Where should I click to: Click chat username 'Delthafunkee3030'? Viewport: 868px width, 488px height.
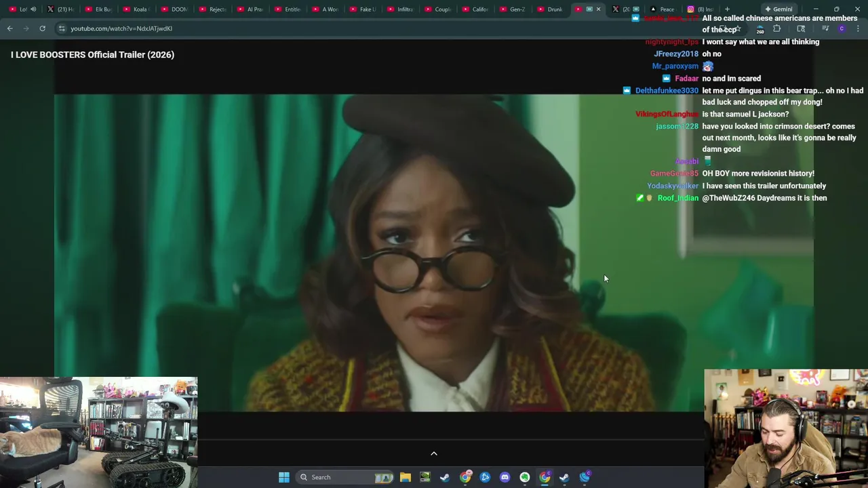coord(667,91)
